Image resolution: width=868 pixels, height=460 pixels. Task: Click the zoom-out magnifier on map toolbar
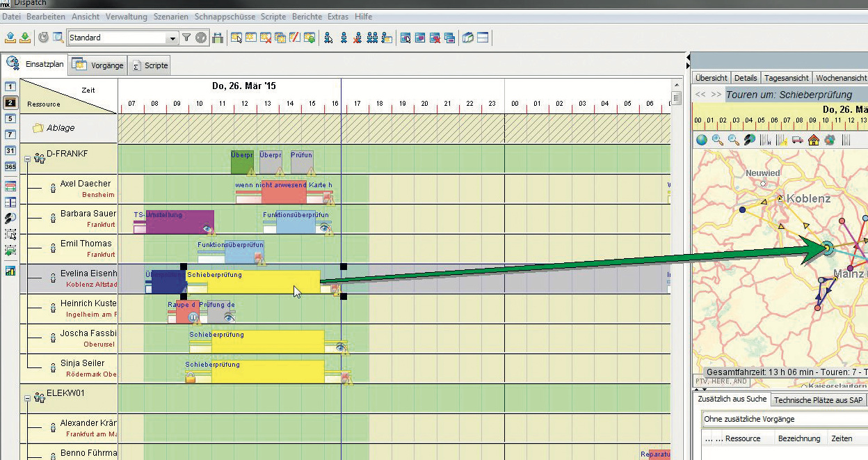pyautogui.click(x=733, y=140)
